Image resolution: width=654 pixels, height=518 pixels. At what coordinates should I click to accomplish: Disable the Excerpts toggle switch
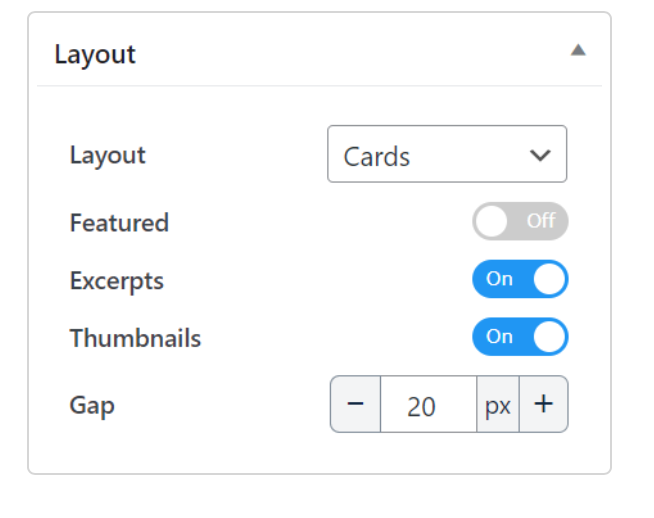point(520,279)
